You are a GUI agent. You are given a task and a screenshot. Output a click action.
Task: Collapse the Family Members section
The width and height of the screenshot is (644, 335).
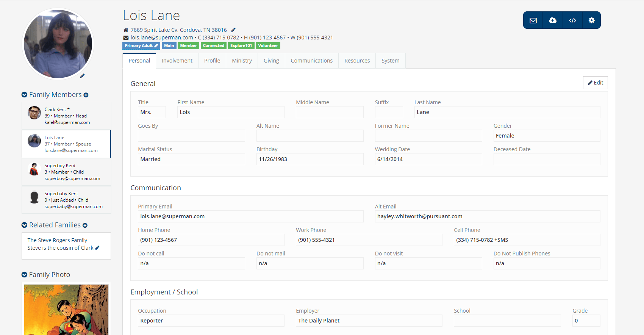pos(24,95)
